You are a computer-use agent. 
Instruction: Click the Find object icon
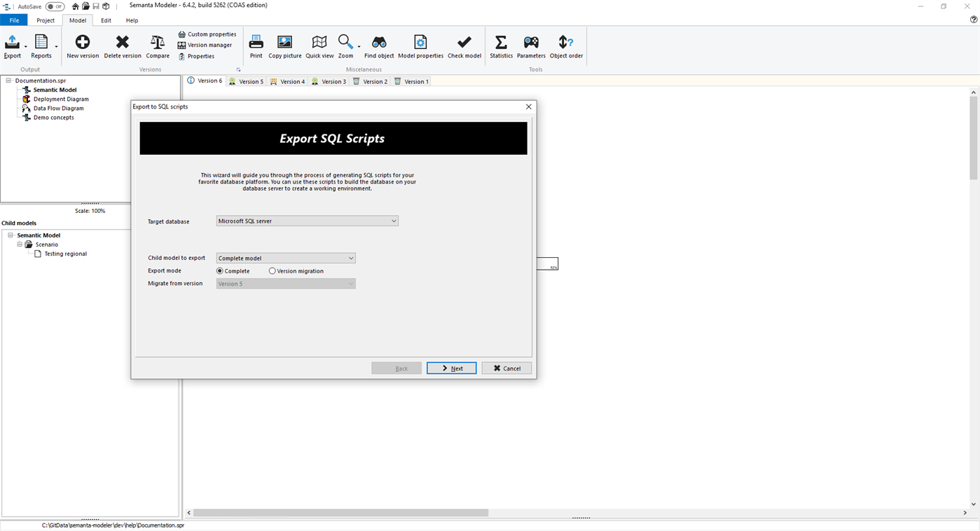(x=378, y=46)
